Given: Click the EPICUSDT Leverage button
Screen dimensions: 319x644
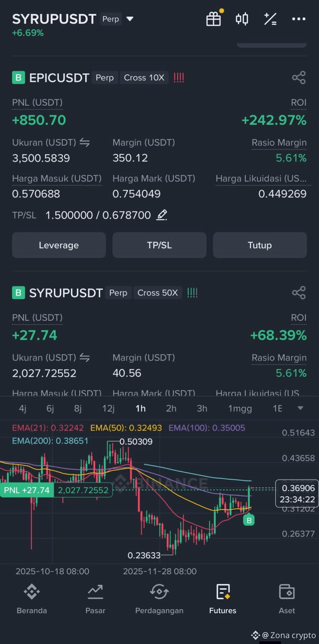Looking at the screenshot, I should 59,245.
